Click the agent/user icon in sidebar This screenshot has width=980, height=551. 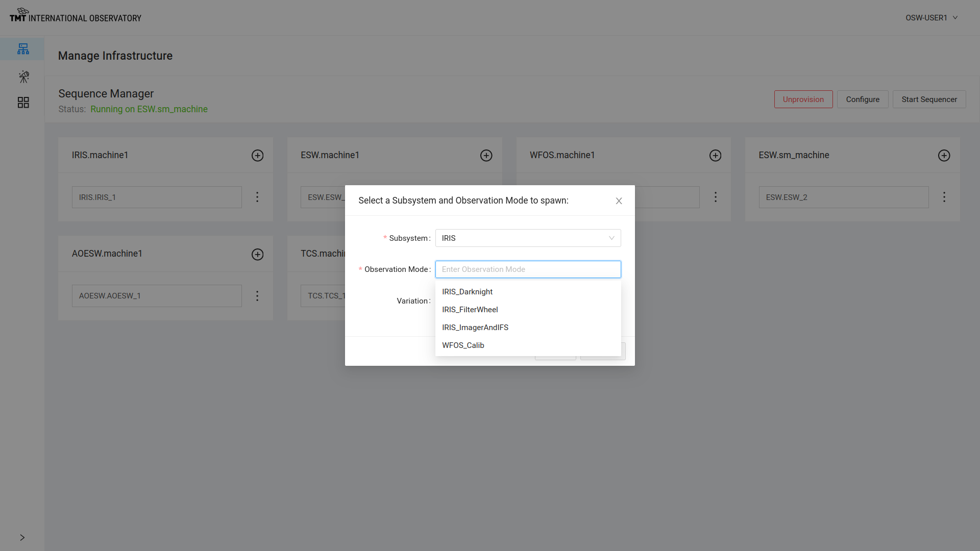22,76
